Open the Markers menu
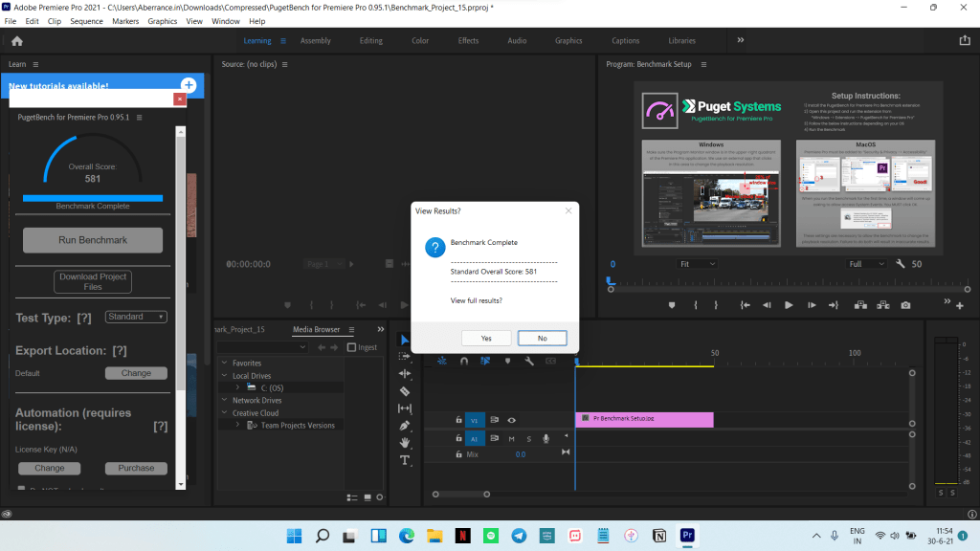This screenshot has height=551, width=980. click(125, 21)
